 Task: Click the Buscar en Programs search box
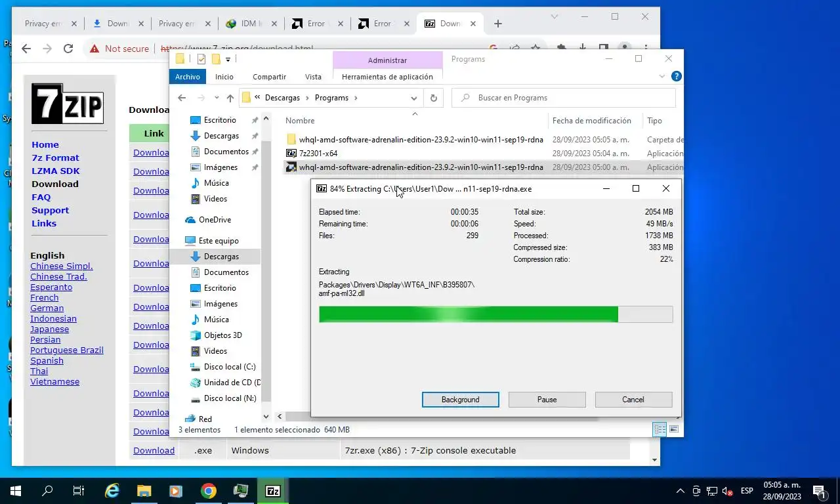click(564, 98)
